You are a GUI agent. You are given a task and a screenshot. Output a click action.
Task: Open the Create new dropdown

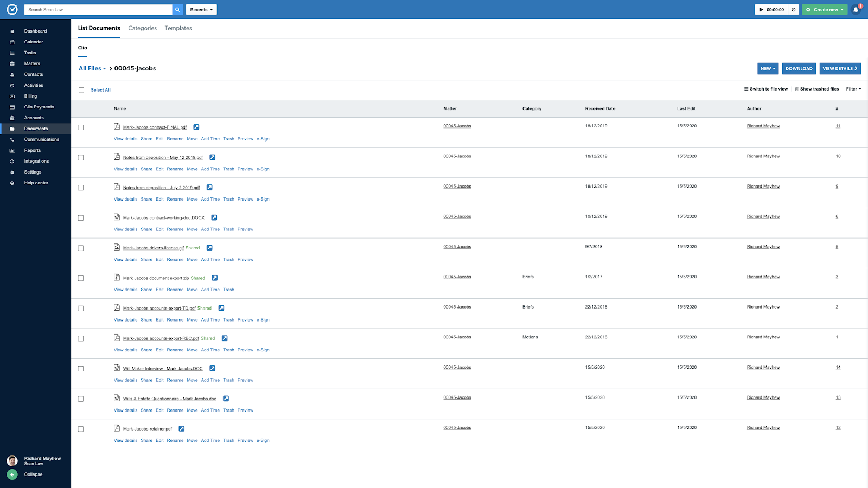[x=825, y=10]
